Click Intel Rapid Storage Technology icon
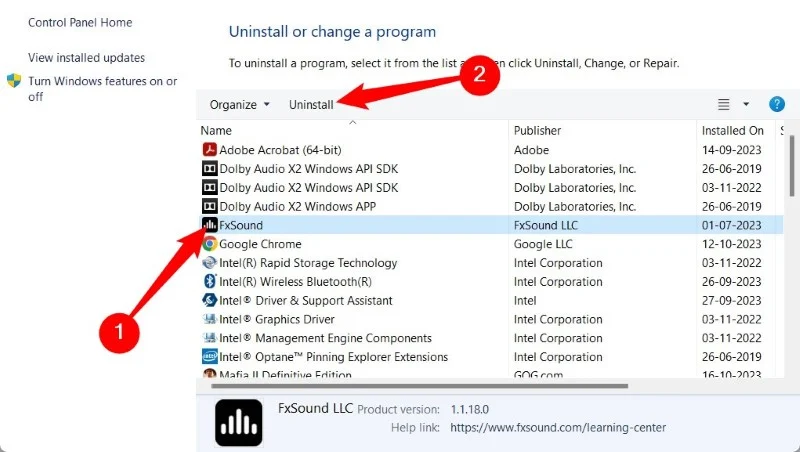This screenshot has width=800, height=452. (x=210, y=263)
